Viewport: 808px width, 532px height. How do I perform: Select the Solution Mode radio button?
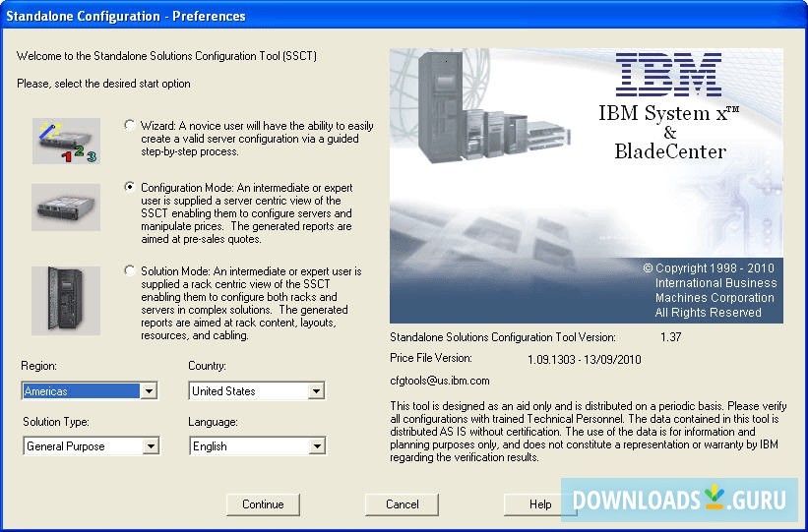130,270
